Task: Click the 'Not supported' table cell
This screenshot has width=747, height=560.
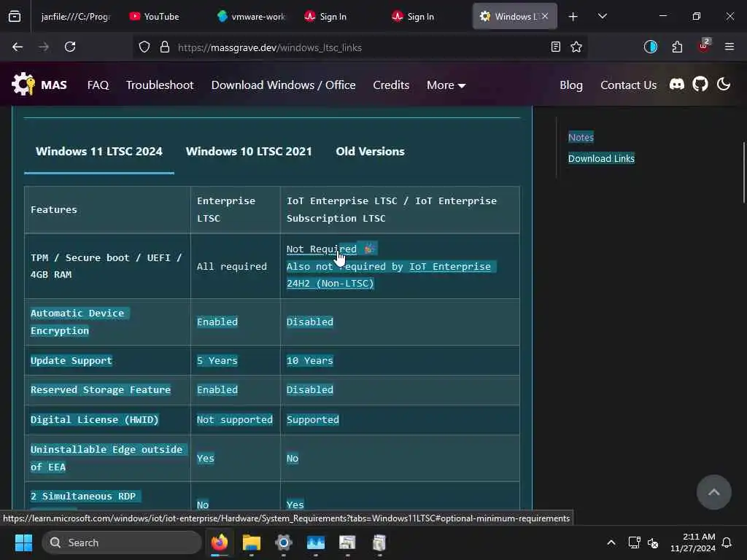Action: 235,419
